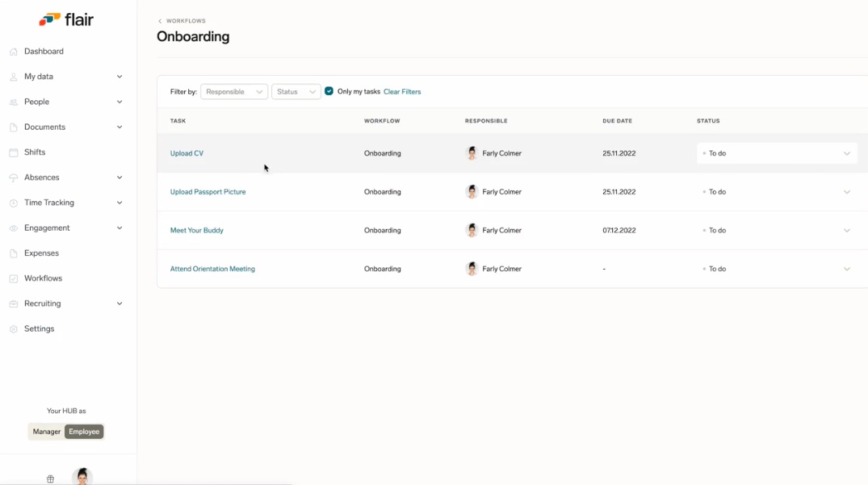The image size is (868, 485).
Task: Switch HUB to Manager view
Action: pyautogui.click(x=46, y=432)
